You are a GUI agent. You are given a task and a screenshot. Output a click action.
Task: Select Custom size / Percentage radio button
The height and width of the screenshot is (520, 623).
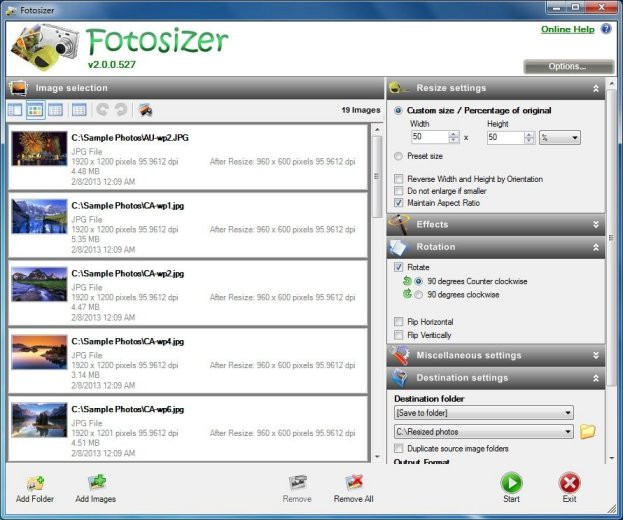398,110
